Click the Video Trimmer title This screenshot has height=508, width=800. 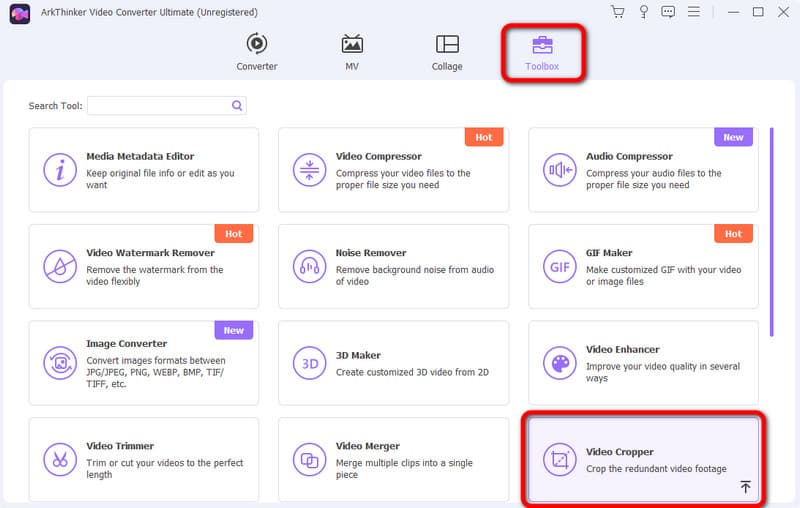tap(120, 446)
